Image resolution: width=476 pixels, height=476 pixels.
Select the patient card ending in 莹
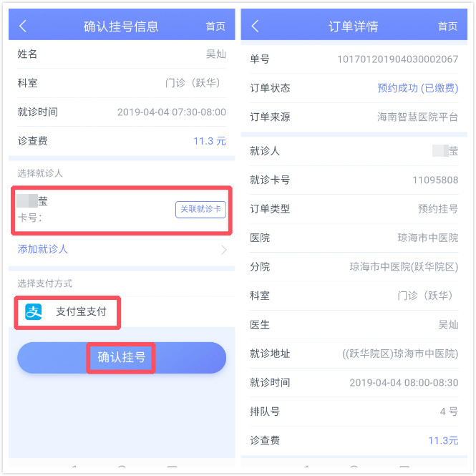(x=122, y=210)
